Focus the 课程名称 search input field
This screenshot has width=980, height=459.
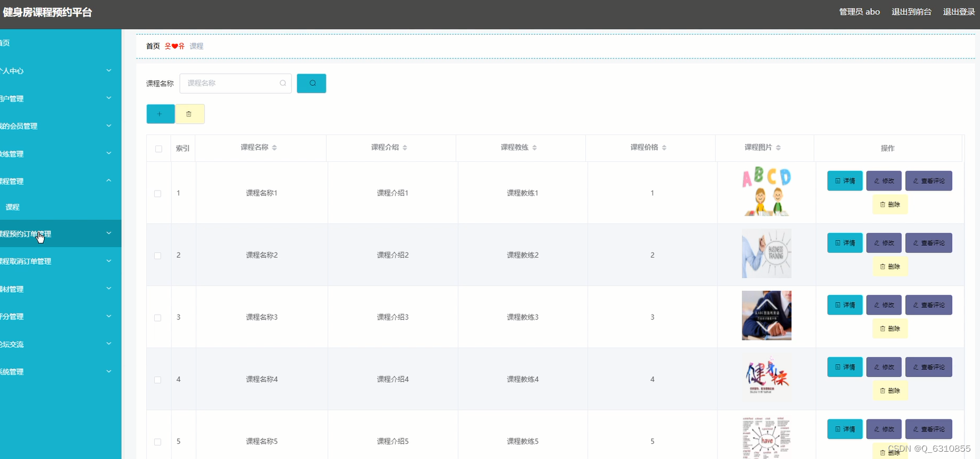pyautogui.click(x=235, y=83)
